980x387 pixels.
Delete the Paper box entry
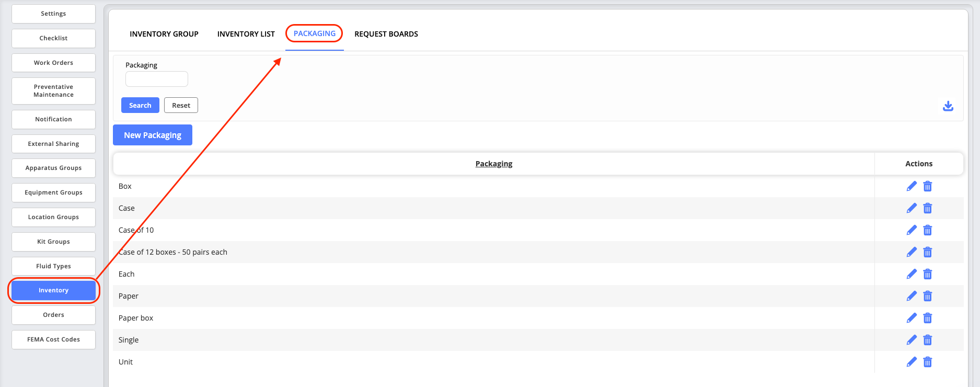(x=928, y=318)
